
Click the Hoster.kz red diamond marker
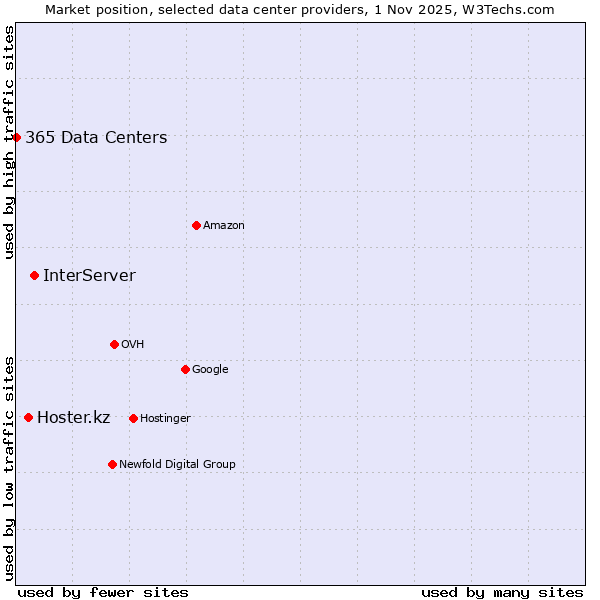[x=28, y=417]
